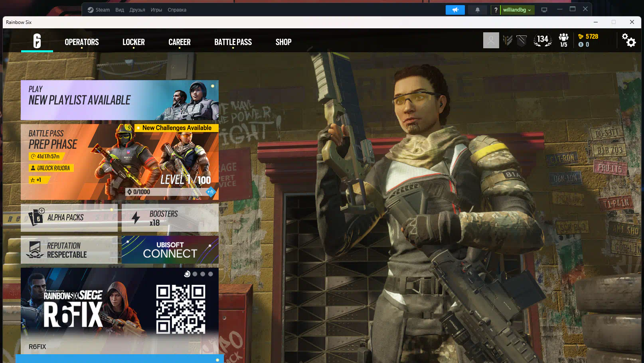Click the Renown currency 5728 balance

coord(588,36)
